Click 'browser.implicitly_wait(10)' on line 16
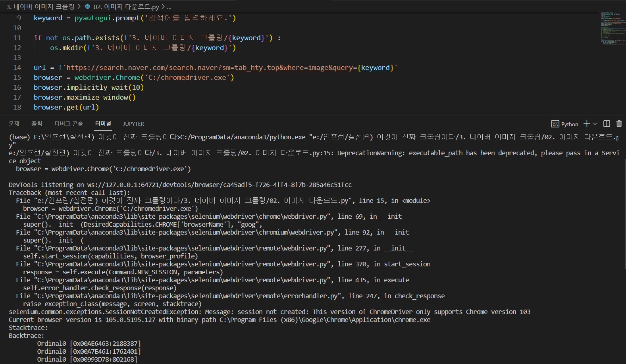This screenshot has width=626, height=364. coord(89,87)
